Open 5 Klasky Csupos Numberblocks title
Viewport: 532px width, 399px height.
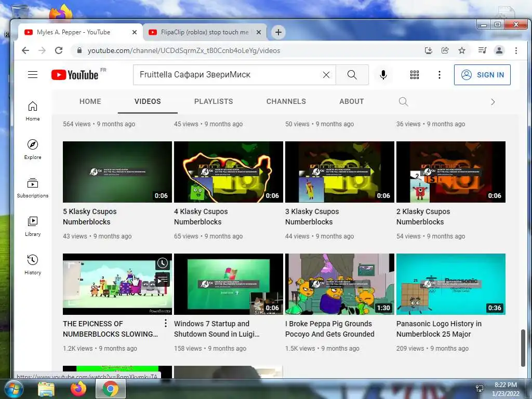tap(89, 217)
